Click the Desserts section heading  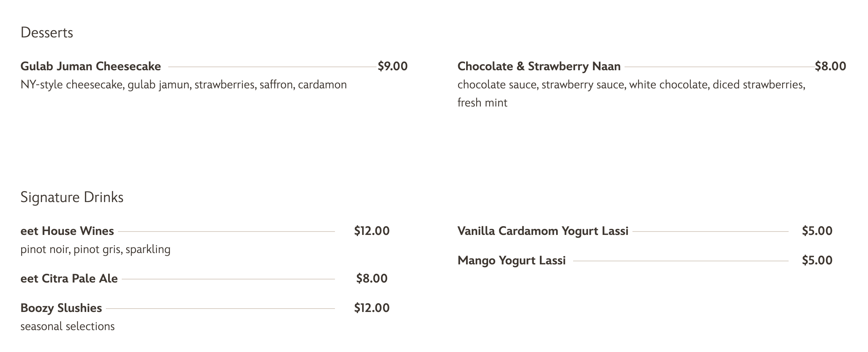(x=46, y=33)
